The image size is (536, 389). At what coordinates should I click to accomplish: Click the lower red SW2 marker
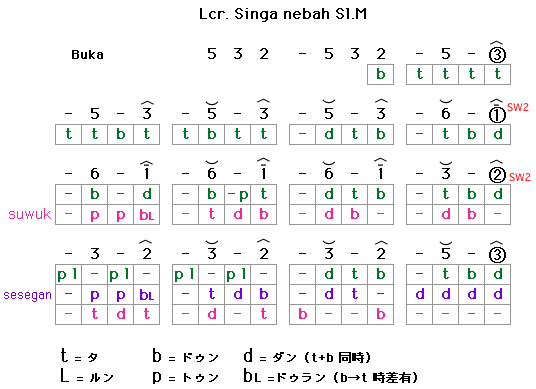(520, 177)
